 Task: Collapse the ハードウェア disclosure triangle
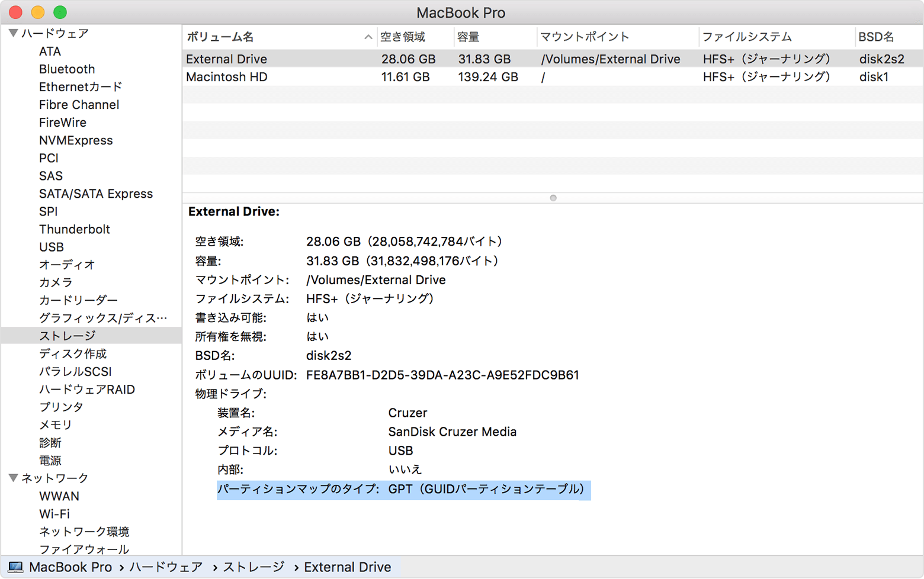click(13, 33)
